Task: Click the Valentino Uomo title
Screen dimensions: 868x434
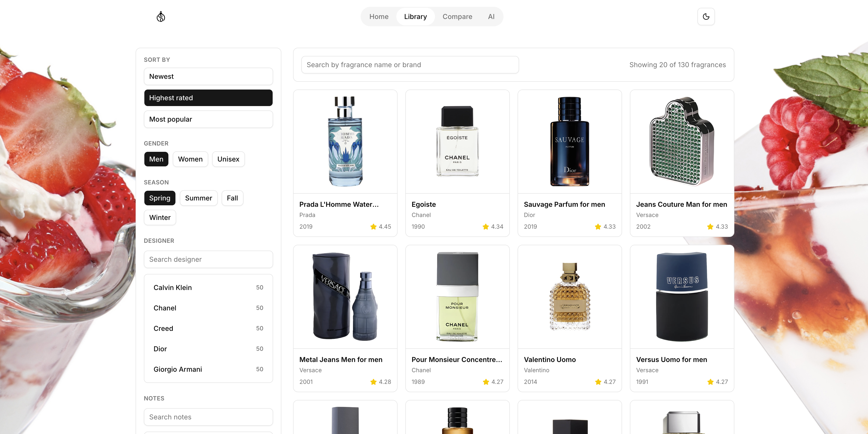Action: 550,360
